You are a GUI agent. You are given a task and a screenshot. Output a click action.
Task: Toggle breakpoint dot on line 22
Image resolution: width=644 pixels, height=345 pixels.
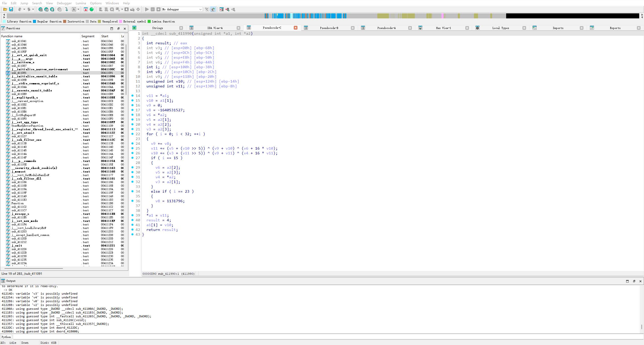133,134
